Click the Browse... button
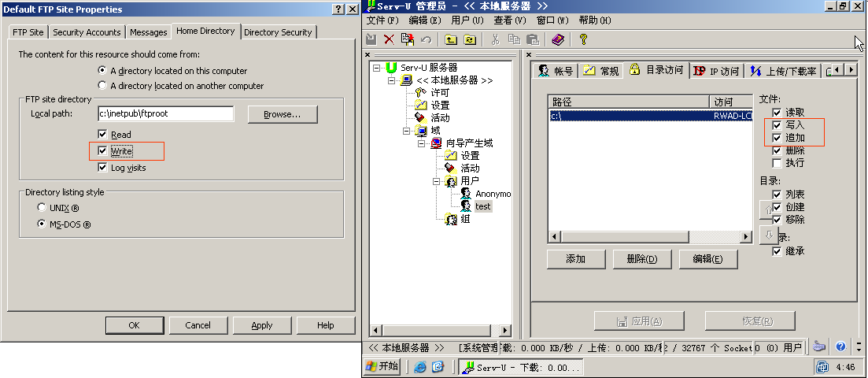The image size is (868, 378). (x=283, y=114)
